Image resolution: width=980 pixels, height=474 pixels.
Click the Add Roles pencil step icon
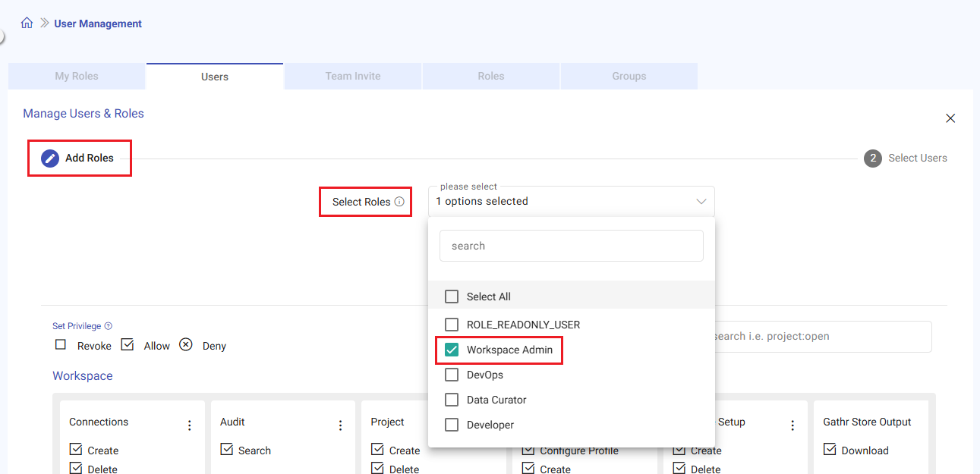click(x=50, y=159)
